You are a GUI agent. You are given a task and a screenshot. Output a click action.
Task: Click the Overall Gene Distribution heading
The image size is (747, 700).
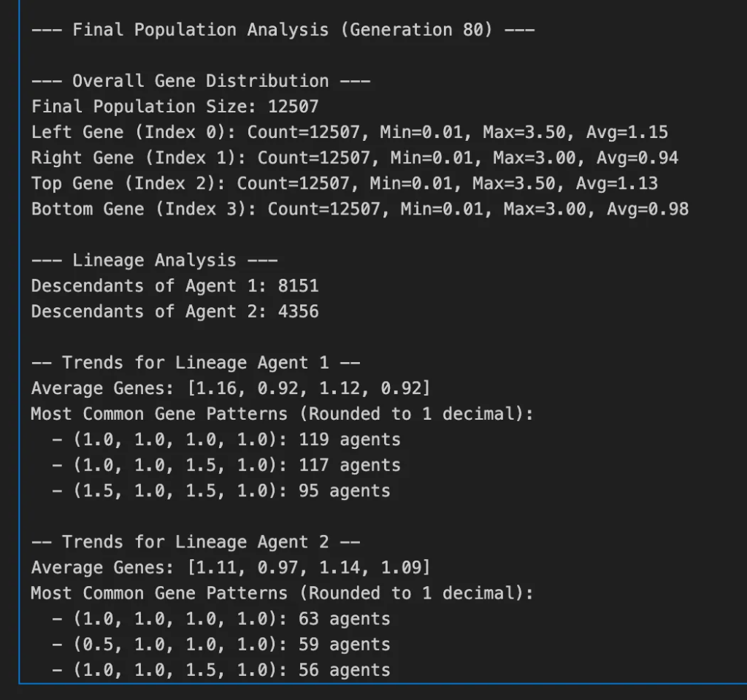click(200, 81)
